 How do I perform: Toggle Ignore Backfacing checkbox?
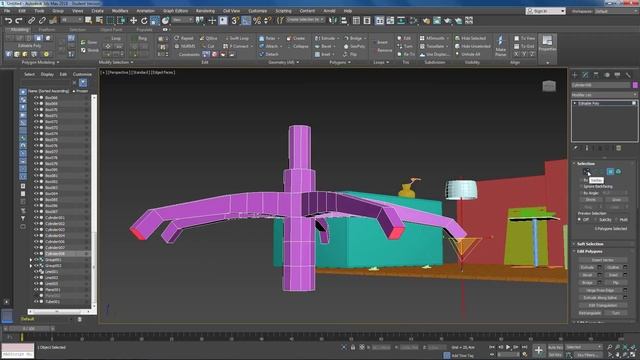581,187
